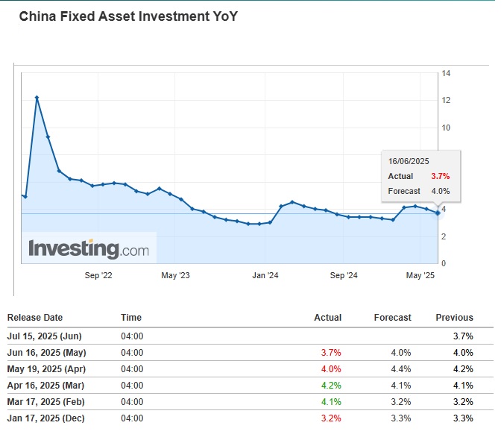The width and height of the screenshot is (504, 446).
Task: Click the Apr 16, 2025 (Mar) release date
Action: click(x=46, y=386)
